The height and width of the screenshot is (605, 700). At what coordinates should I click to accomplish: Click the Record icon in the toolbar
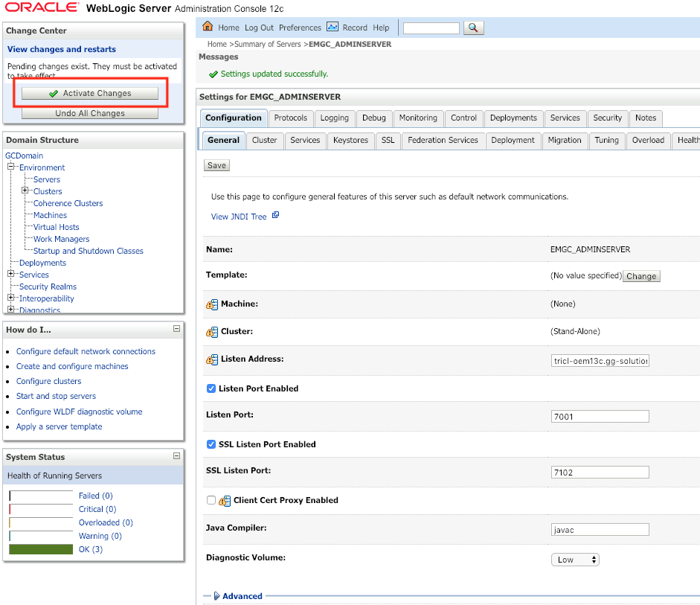332,27
